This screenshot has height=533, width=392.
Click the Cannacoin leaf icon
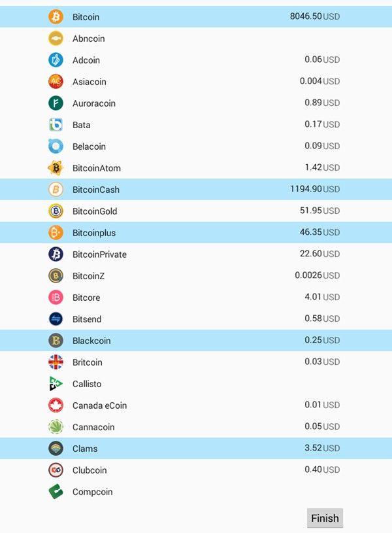pyautogui.click(x=56, y=427)
